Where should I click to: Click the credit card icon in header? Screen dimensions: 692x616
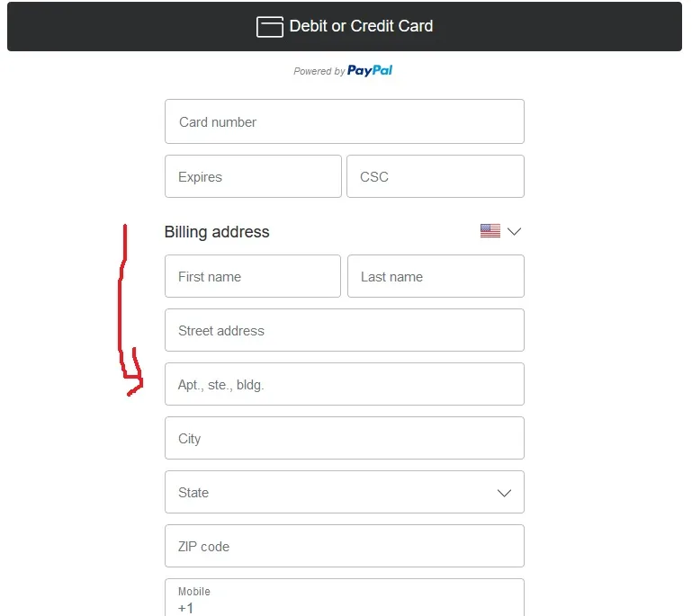270,27
